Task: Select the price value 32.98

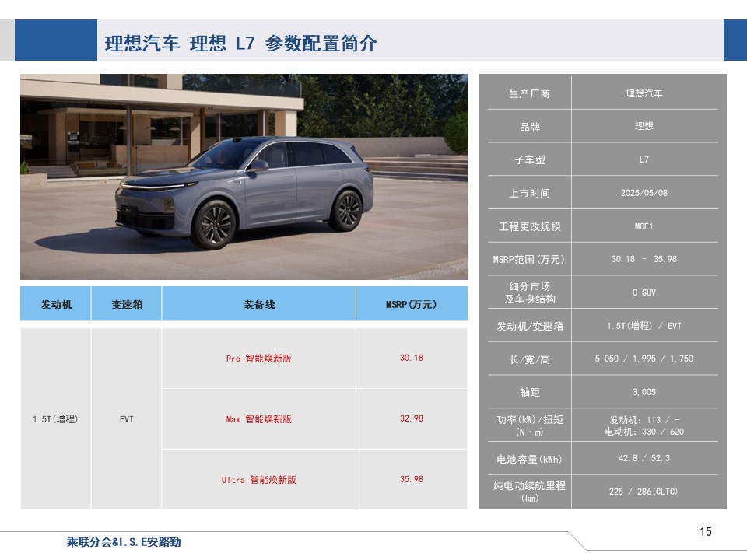Action: coord(412,418)
